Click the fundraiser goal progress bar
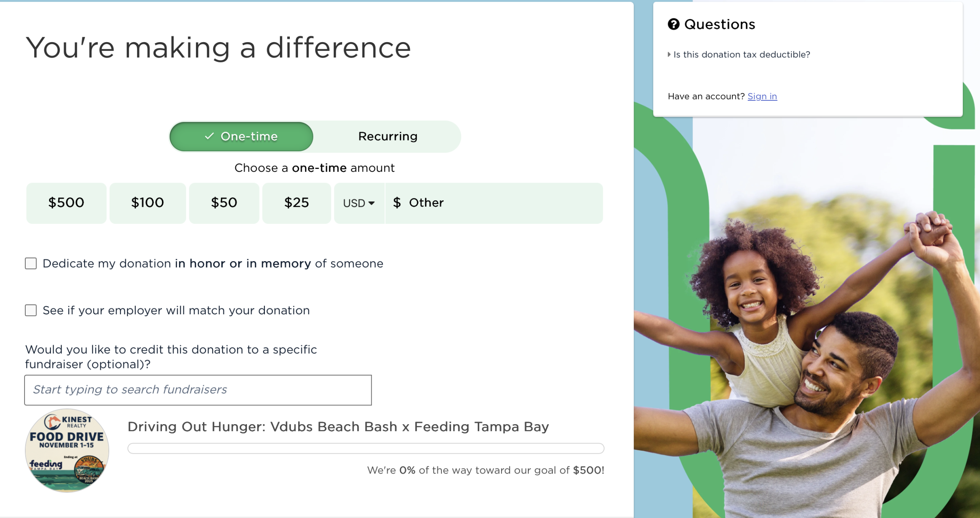This screenshot has height=518, width=980. pos(366,448)
